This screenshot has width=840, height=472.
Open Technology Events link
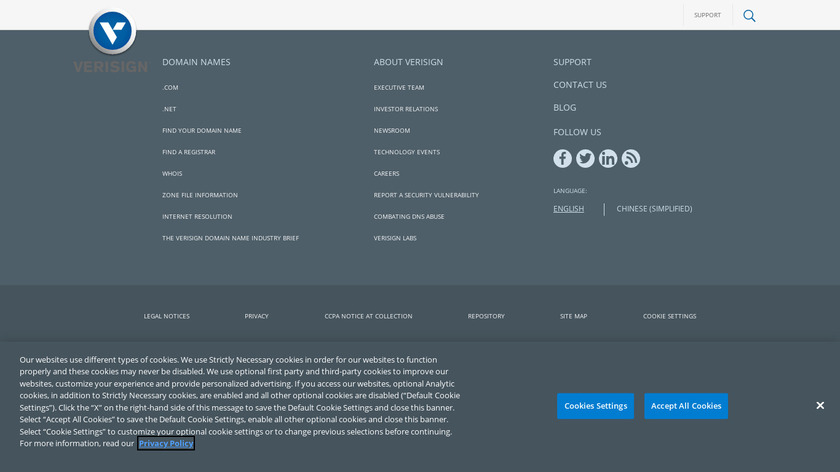click(407, 152)
